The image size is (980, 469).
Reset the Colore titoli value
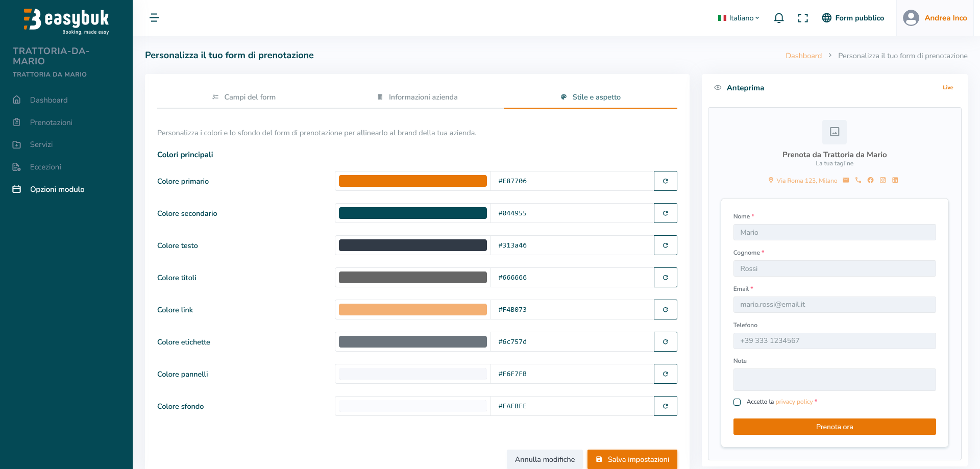pyautogui.click(x=666, y=278)
